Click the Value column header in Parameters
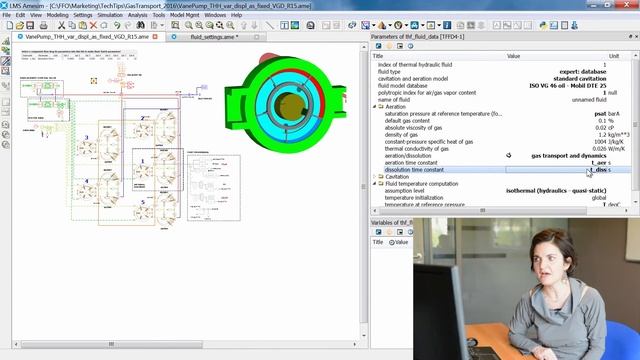 click(x=513, y=56)
